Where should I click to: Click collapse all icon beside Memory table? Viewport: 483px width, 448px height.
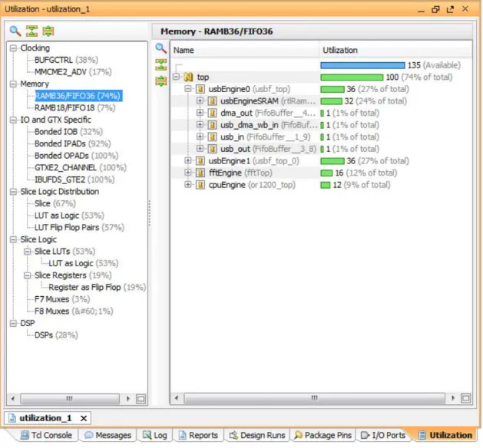(160, 65)
